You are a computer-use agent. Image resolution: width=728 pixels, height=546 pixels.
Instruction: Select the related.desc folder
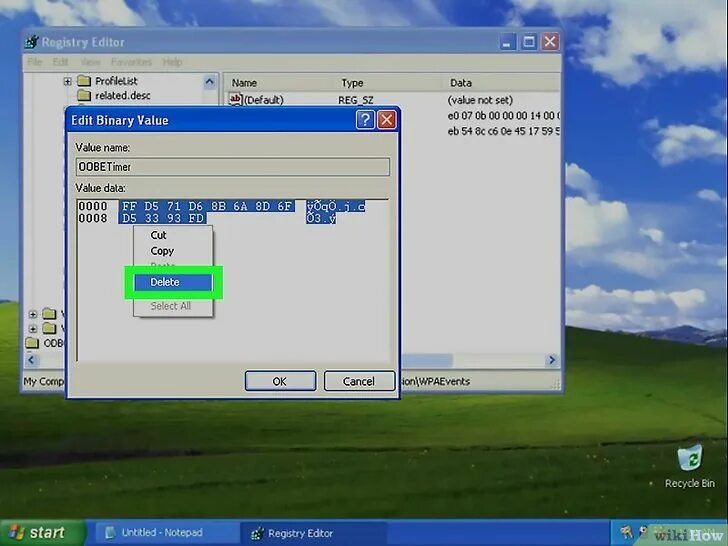click(x=123, y=96)
